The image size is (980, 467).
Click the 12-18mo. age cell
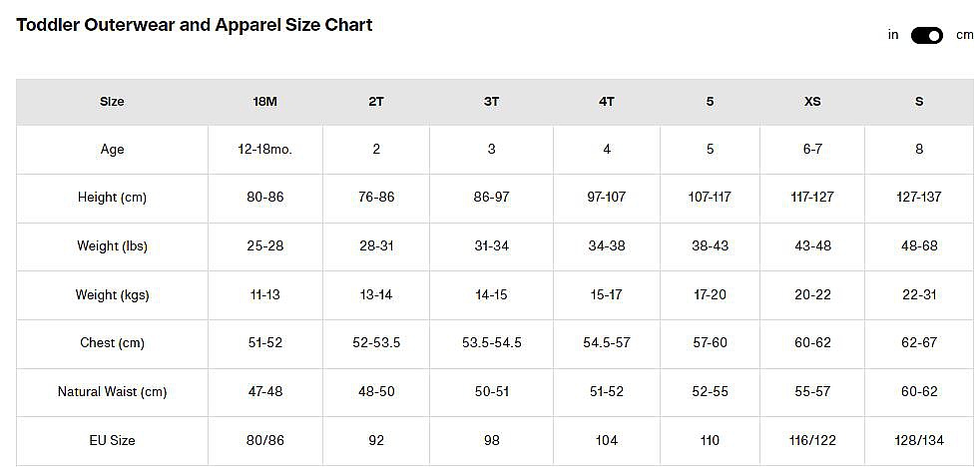(x=265, y=150)
